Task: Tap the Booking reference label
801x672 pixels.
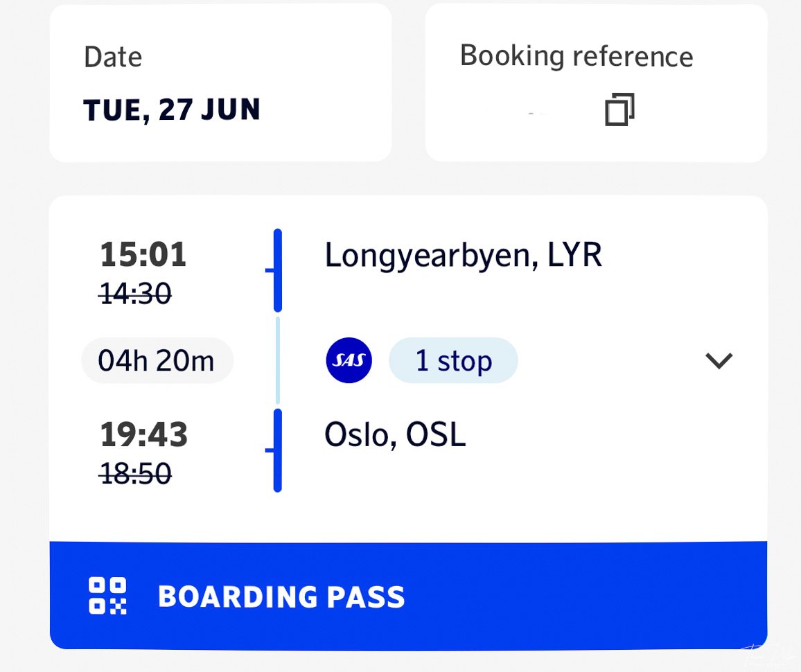Action: tap(576, 55)
